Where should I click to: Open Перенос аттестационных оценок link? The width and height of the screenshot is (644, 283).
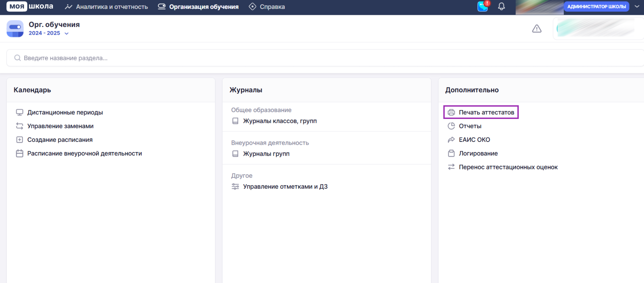click(508, 167)
